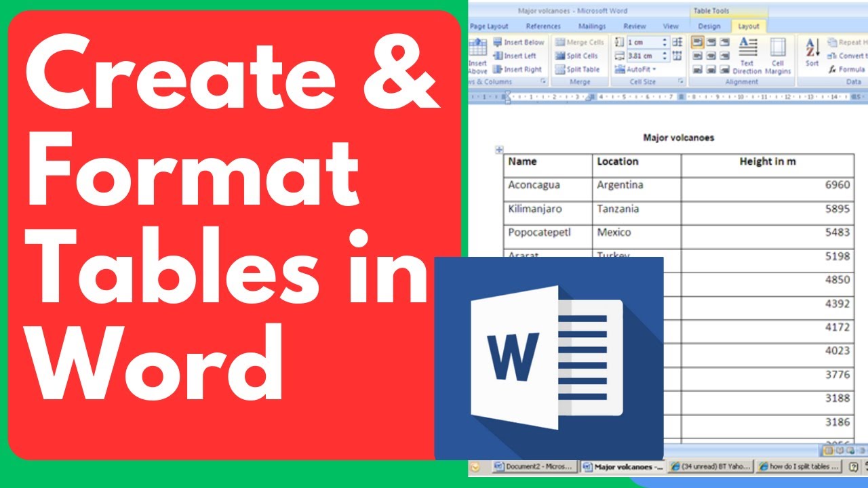Click the table move handle
This screenshot has width=868, height=488.
(x=499, y=150)
